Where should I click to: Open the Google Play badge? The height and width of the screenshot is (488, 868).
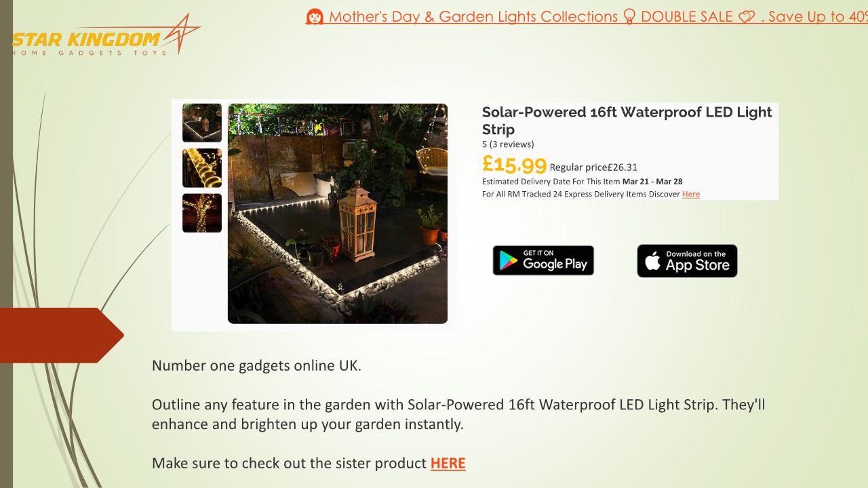543,260
